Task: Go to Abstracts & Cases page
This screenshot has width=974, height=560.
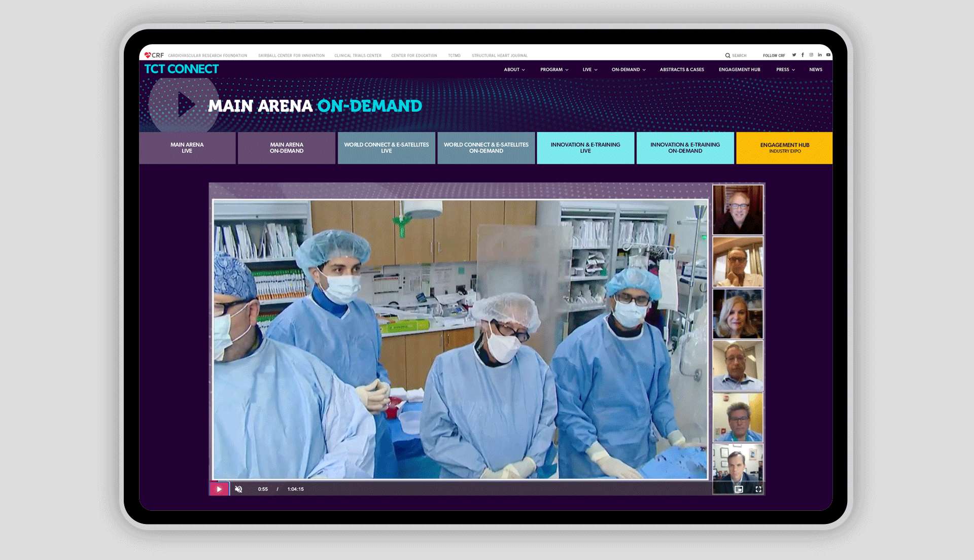Action: (x=681, y=69)
